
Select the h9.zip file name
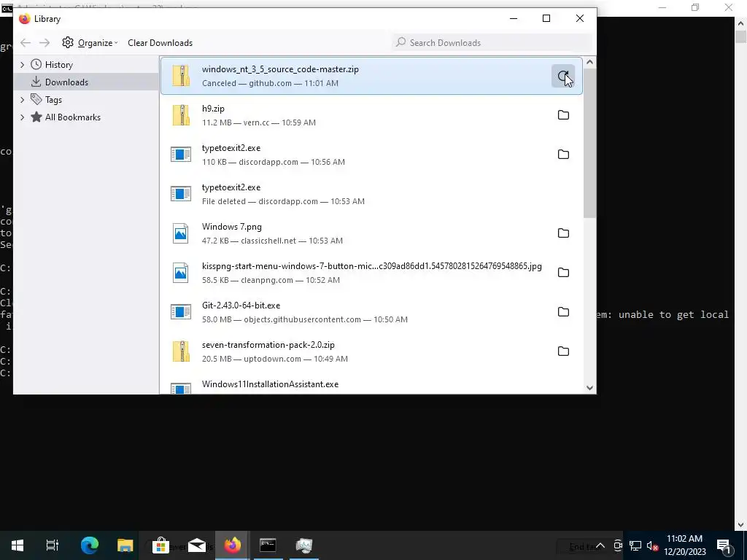(x=213, y=109)
